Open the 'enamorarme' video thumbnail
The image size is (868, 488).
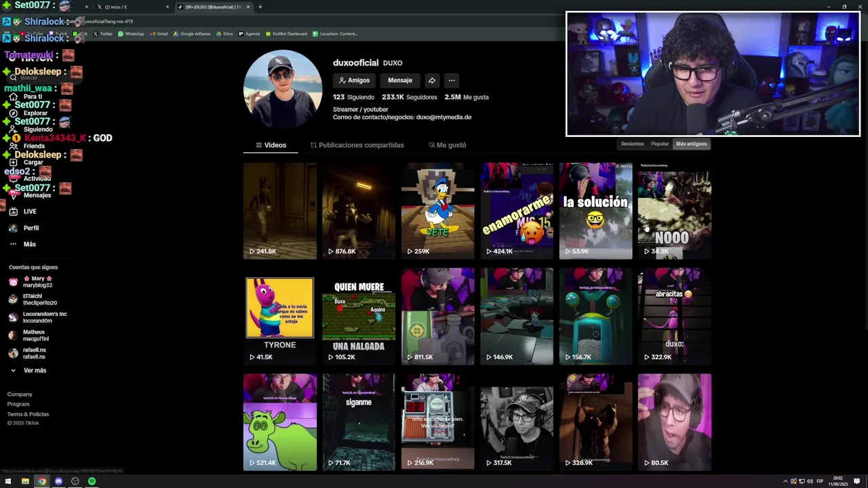pos(517,211)
